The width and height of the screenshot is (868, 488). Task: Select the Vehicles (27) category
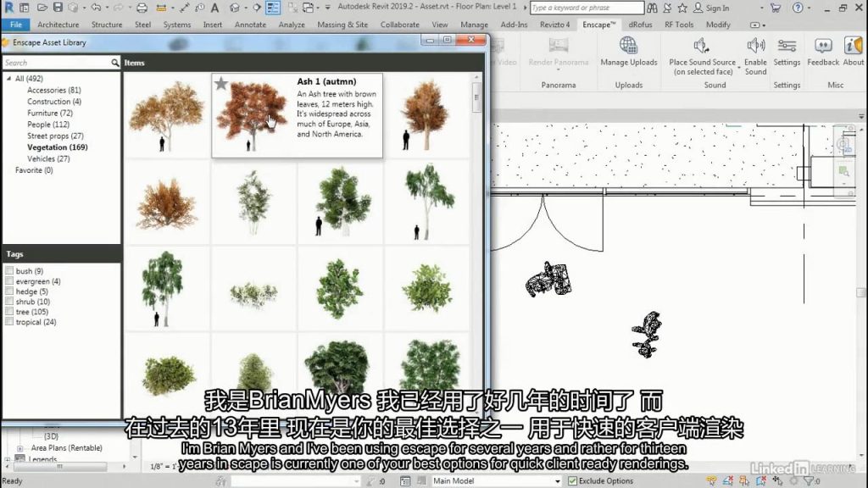pos(48,158)
